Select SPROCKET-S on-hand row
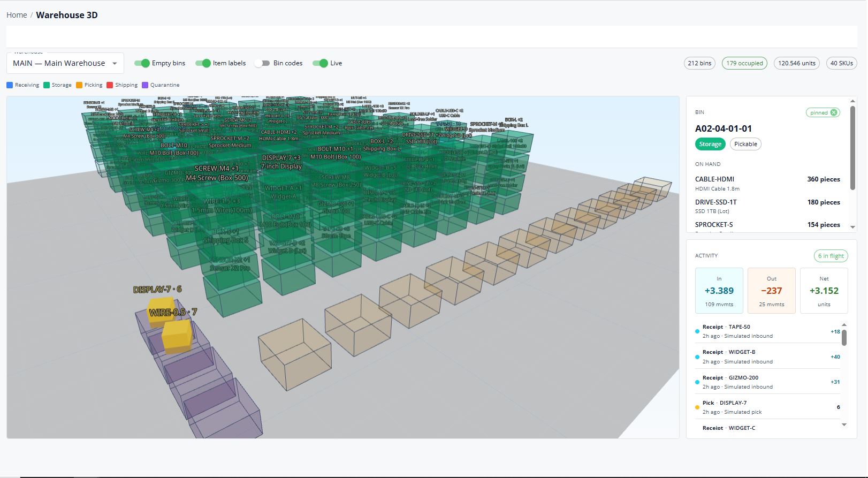 767,226
